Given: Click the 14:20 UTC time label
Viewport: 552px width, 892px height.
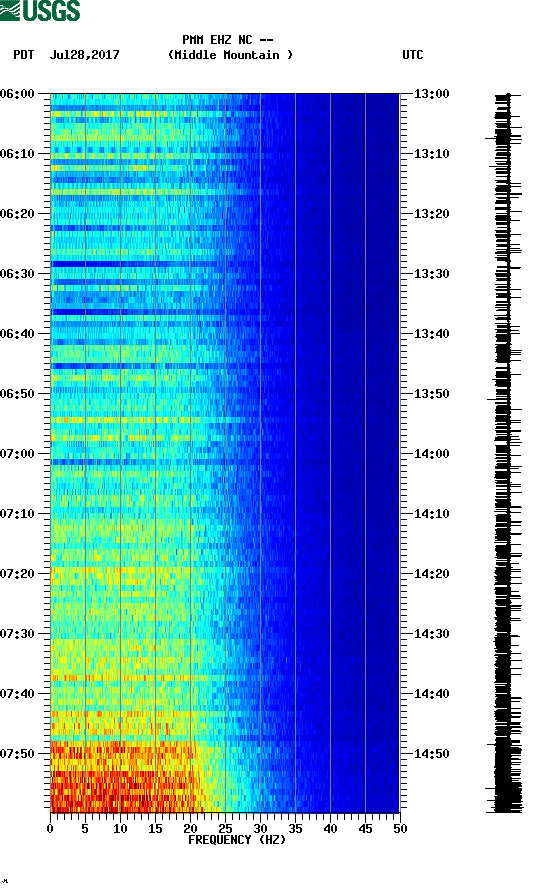Looking at the screenshot, I should click(431, 574).
